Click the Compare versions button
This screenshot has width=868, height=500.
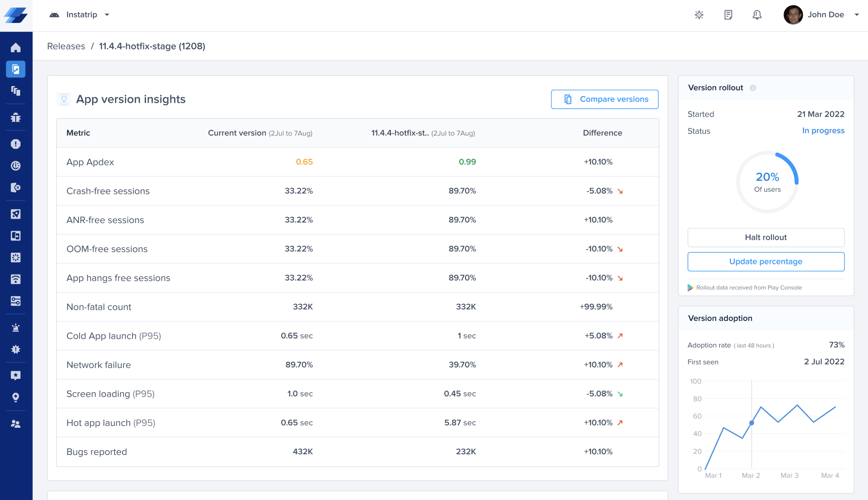tap(605, 99)
